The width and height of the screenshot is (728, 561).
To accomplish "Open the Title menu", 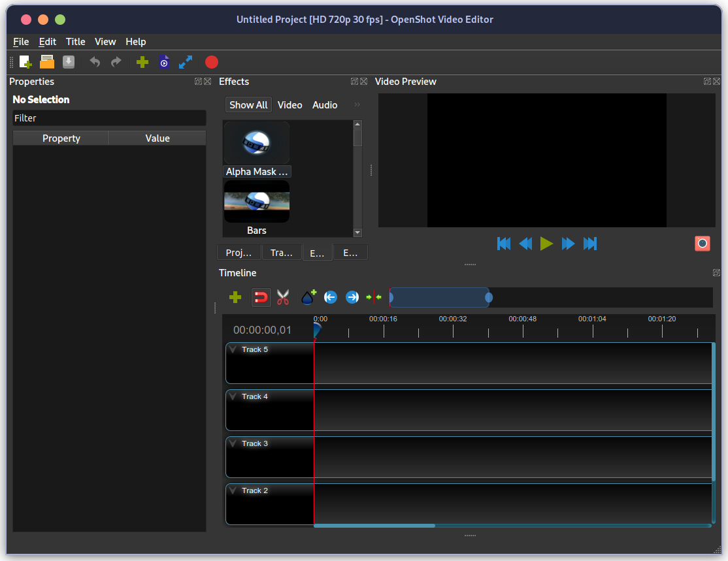I will tap(75, 41).
